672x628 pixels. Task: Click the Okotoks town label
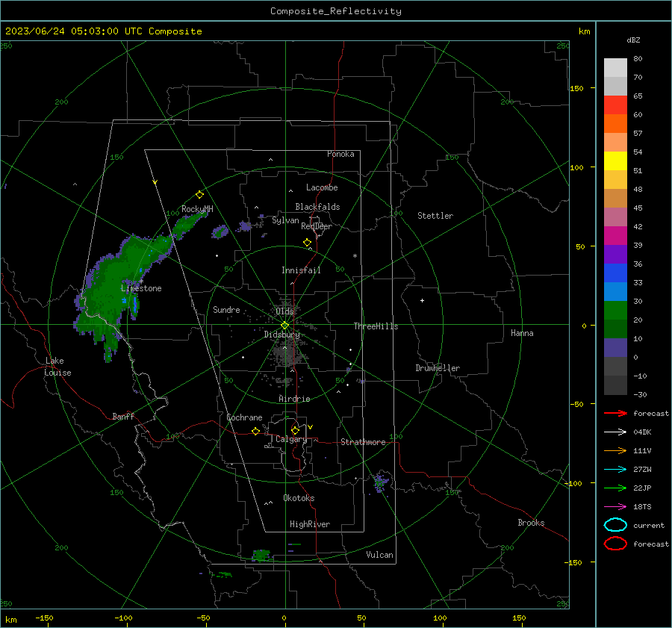pyautogui.click(x=299, y=498)
